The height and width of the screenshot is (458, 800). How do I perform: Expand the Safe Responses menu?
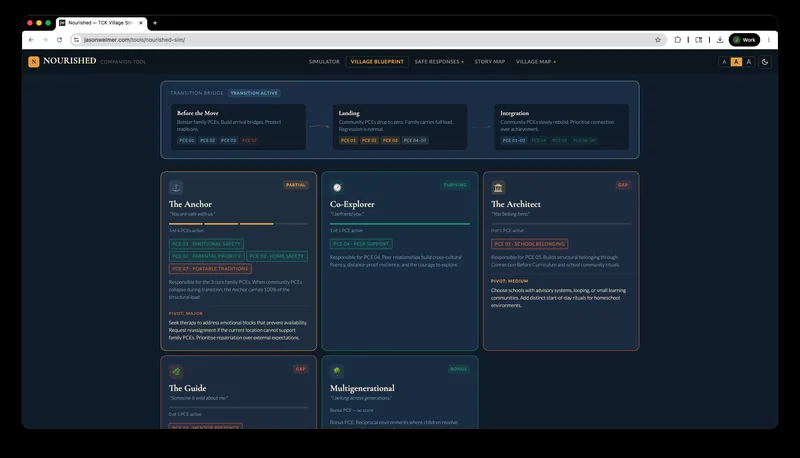click(x=439, y=62)
